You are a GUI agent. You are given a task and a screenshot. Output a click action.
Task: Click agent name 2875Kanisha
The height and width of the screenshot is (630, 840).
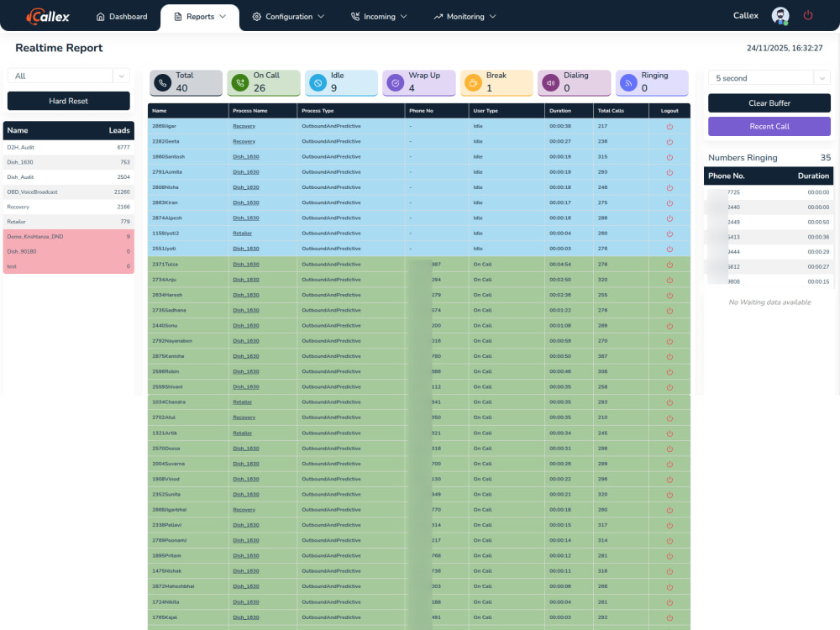pos(168,356)
